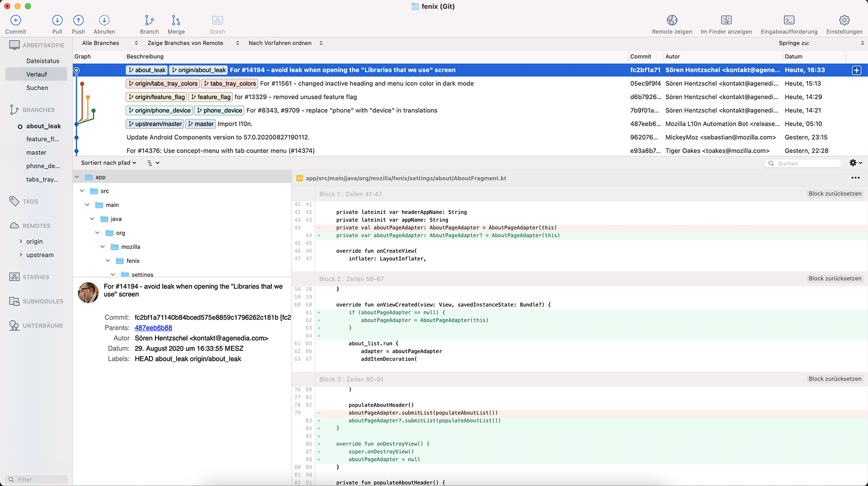Screen dimensions: 868x486
Task: Open the Alle Branches dropdown
Action: coord(110,43)
